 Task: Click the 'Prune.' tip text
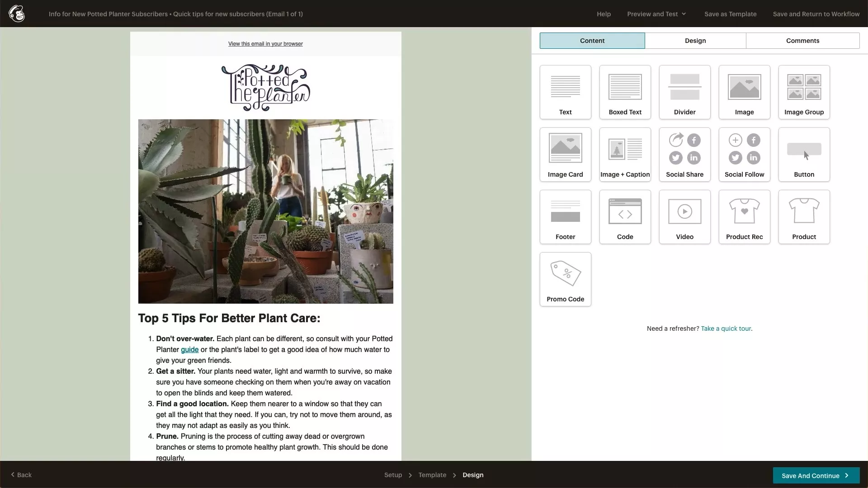167,436
